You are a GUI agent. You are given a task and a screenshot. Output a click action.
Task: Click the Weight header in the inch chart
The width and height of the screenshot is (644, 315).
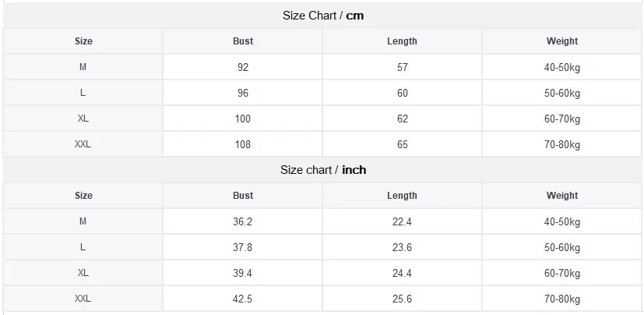point(562,196)
